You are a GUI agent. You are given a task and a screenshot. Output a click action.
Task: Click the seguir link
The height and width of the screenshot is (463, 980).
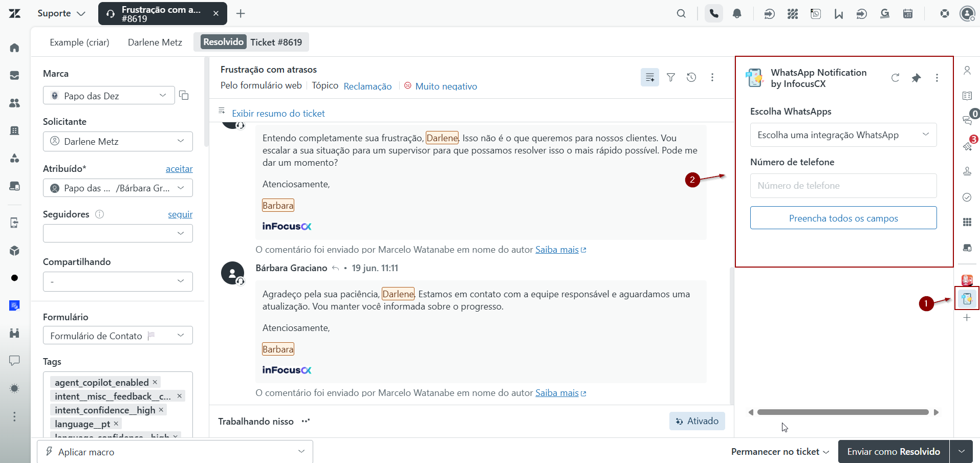pos(180,214)
